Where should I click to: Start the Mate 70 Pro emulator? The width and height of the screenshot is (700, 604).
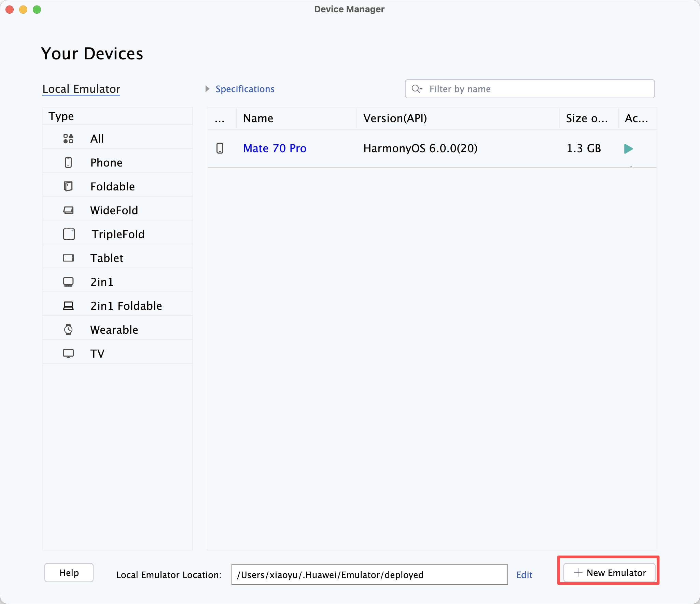point(628,148)
